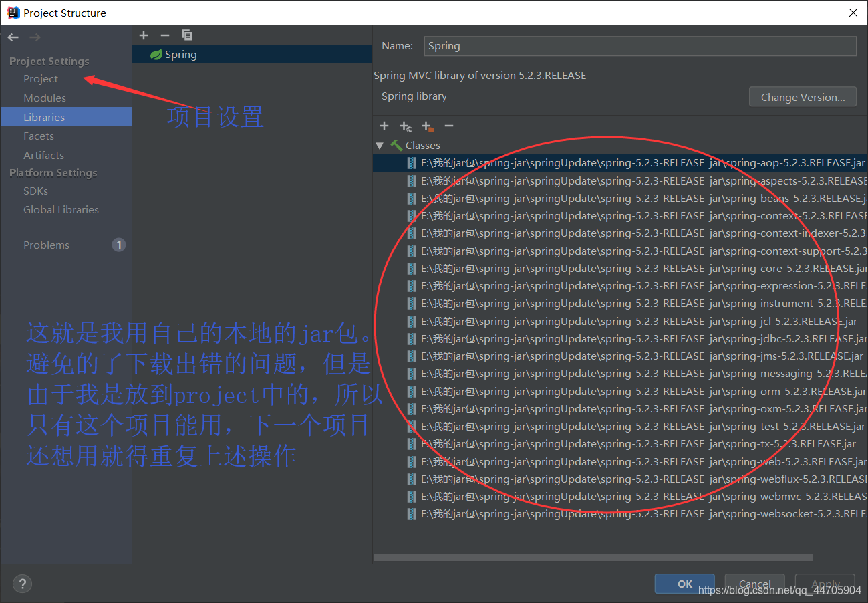Select spring-websocket jar entry
This screenshot has width=868, height=603.
(620, 514)
